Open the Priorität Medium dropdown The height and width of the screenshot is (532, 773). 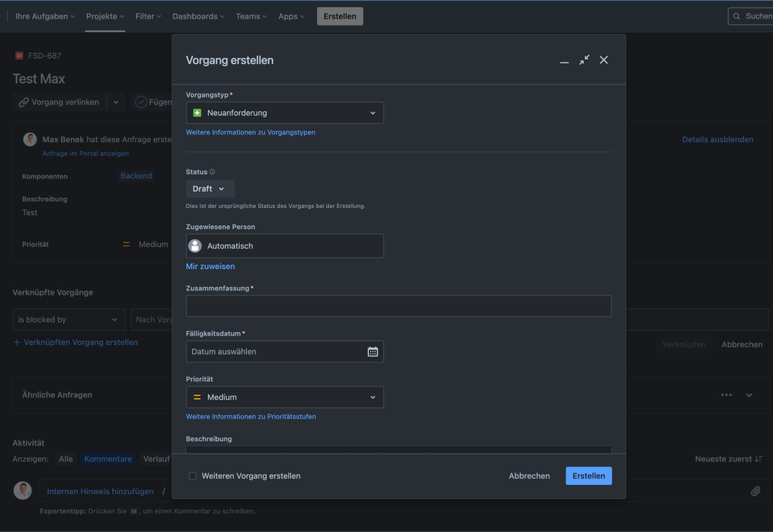tap(285, 397)
